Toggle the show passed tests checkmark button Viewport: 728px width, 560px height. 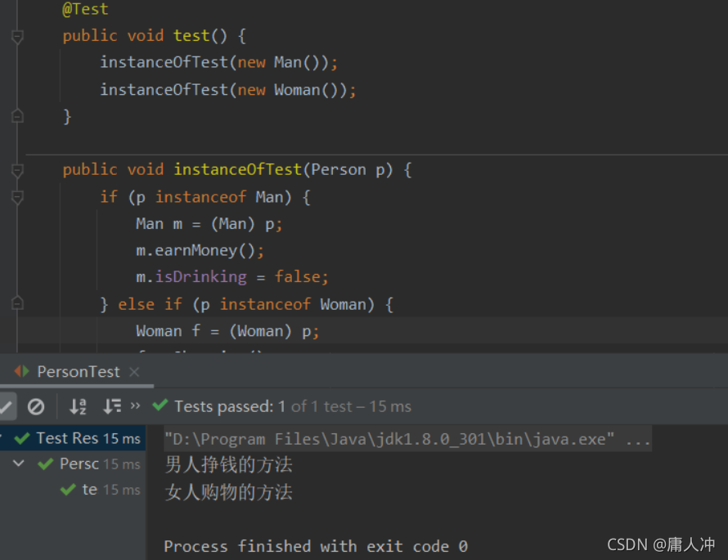pos(7,406)
